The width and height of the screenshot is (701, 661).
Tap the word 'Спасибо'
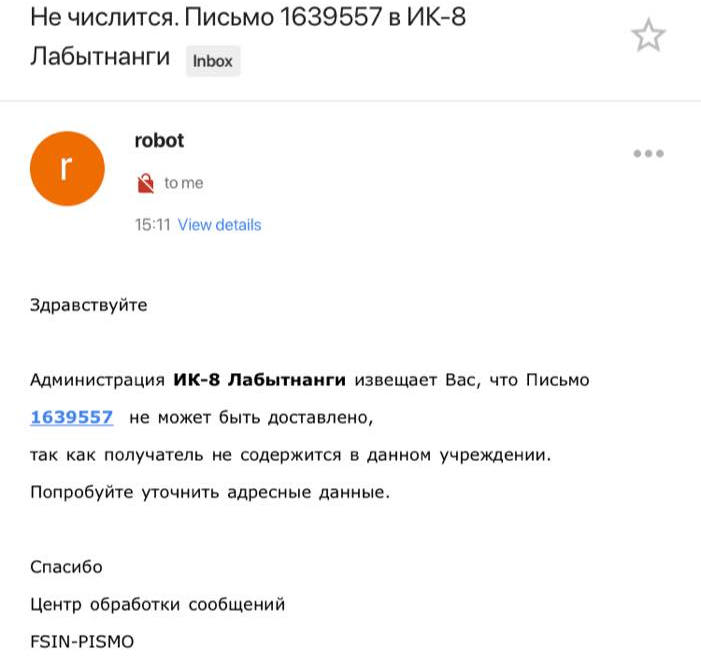66,567
